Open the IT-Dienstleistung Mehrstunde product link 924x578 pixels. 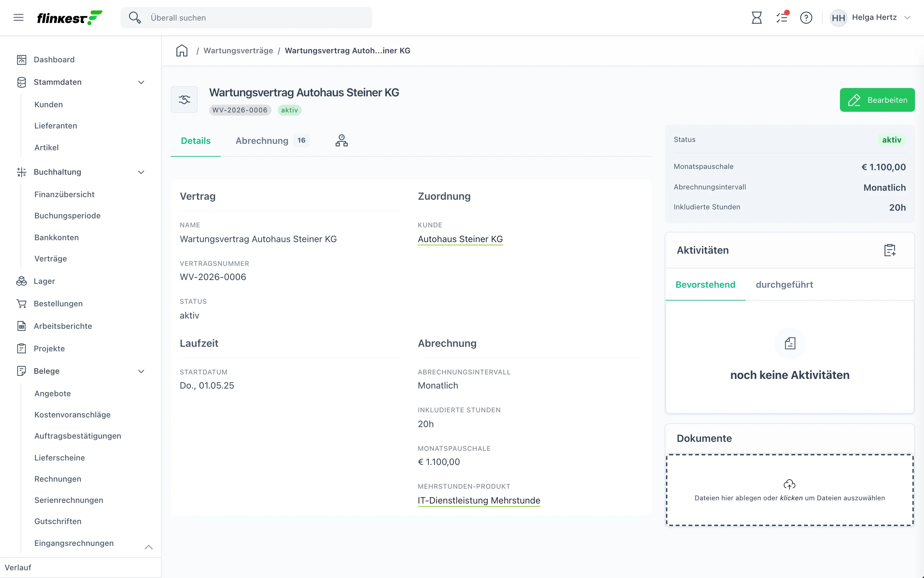pos(479,501)
